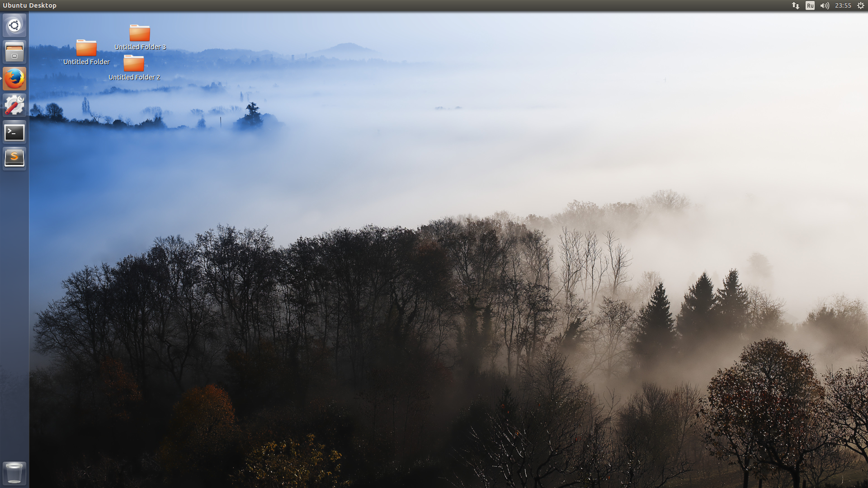868x488 pixels.
Task: Click the Ubuntu Desktop panel title
Action: coord(30,5)
